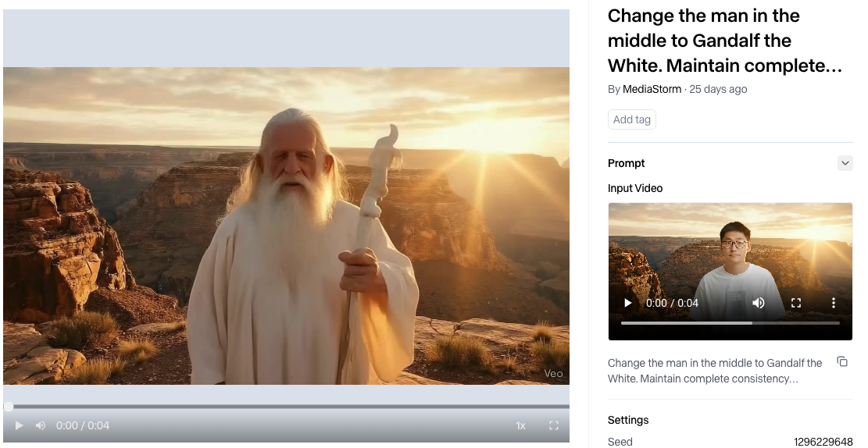
Task: Mute the main video's volume
Action: click(41, 425)
